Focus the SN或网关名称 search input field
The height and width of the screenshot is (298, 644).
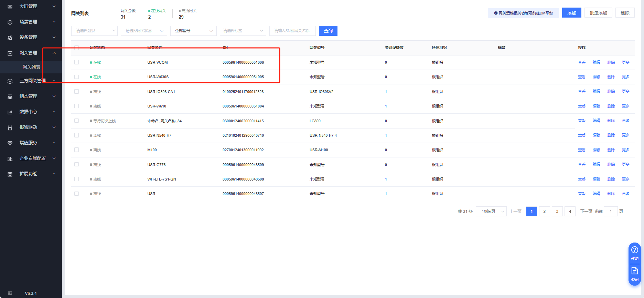click(292, 31)
